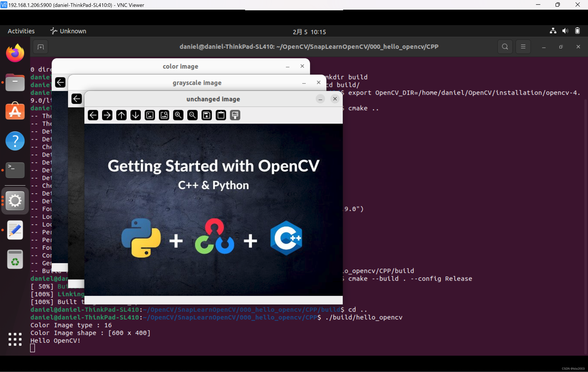Copy image to clipboard icon
588x372 pixels.
pyautogui.click(x=221, y=115)
